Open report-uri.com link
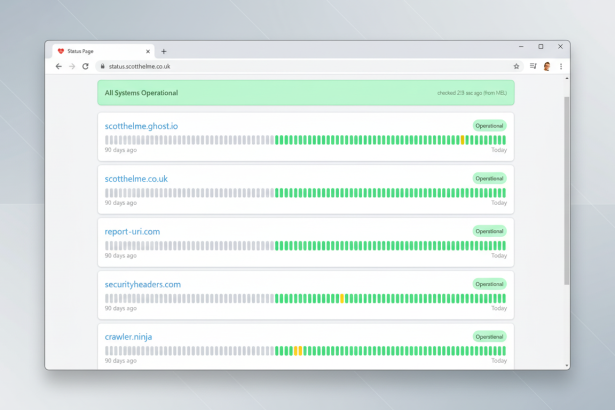This screenshot has height=410, width=615. (x=132, y=231)
